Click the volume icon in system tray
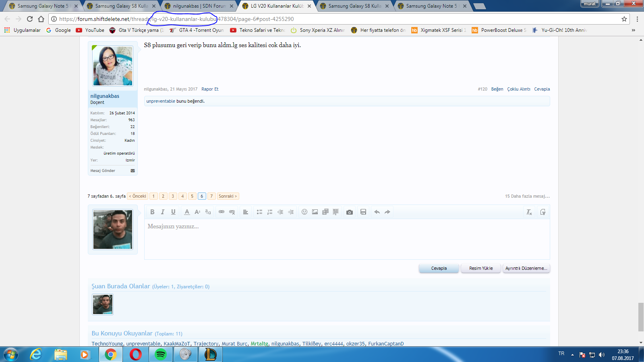Viewport: 644px width, 362px height. tap(602, 355)
